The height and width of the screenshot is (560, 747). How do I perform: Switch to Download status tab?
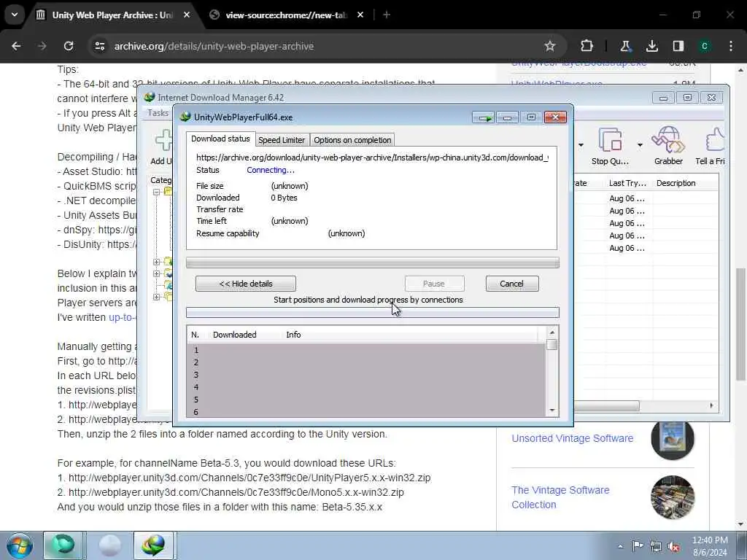tap(220, 139)
